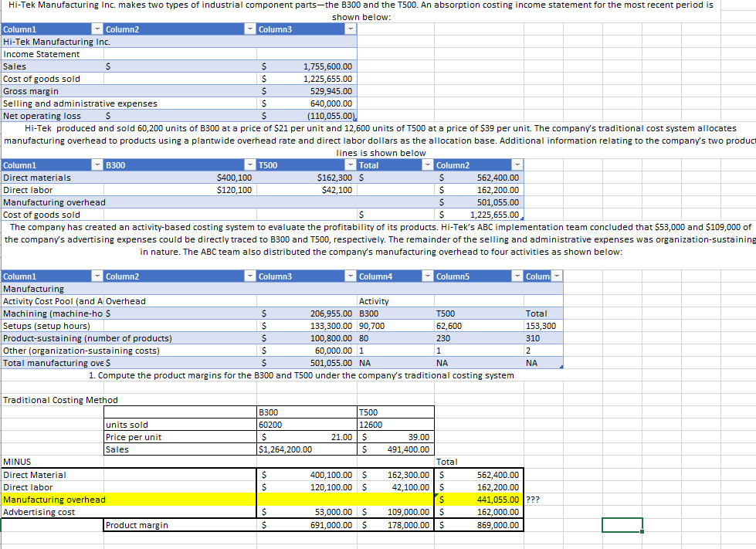Select the 491,400.00 T500 sales cell
This screenshot has width=756, height=549.
(395, 449)
